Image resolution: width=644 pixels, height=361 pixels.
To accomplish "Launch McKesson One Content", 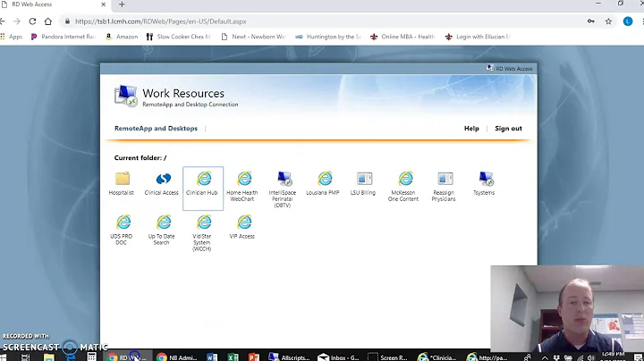I will (403, 187).
